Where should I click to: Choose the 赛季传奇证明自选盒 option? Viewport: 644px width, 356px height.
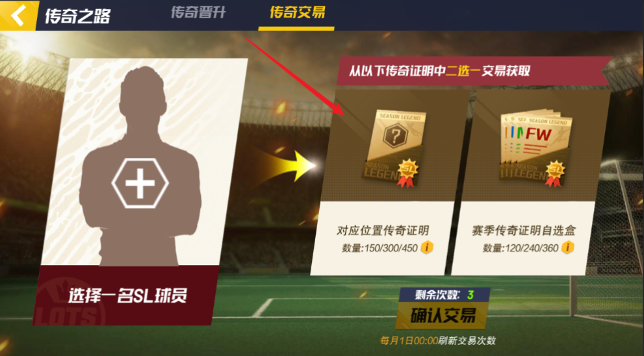(x=524, y=231)
